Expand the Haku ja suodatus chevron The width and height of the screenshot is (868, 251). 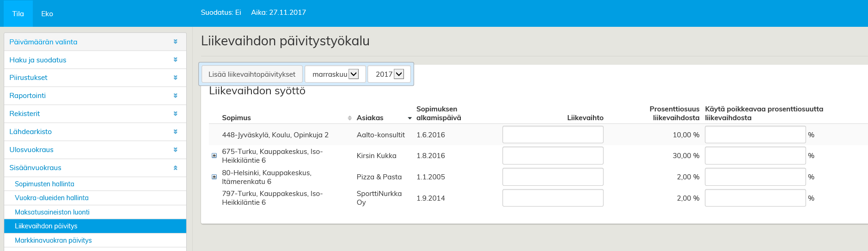click(175, 60)
